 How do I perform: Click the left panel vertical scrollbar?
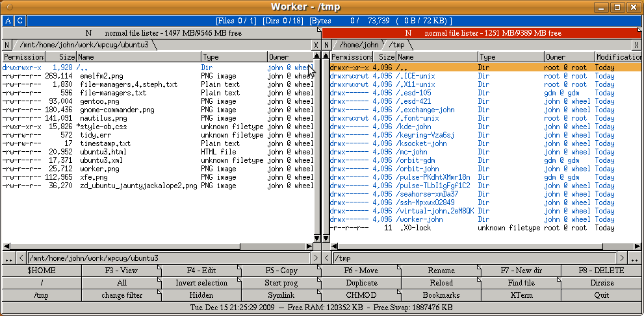(x=316, y=149)
